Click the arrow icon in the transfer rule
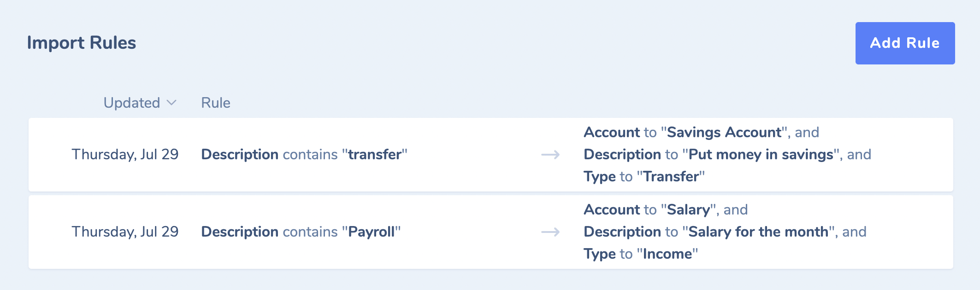The width and height of the screenshot is (980, 290). (x=550, y=155)
